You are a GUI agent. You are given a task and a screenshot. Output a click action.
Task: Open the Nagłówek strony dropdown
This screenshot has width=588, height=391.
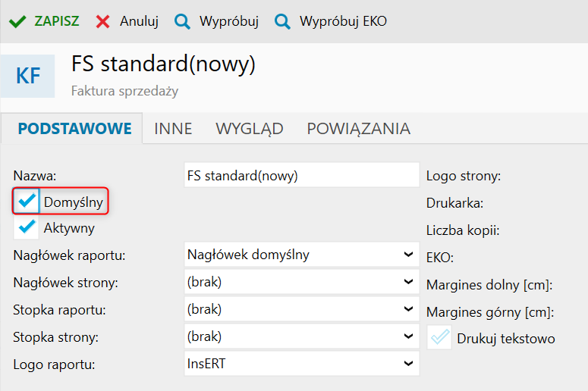pos(302,282)
